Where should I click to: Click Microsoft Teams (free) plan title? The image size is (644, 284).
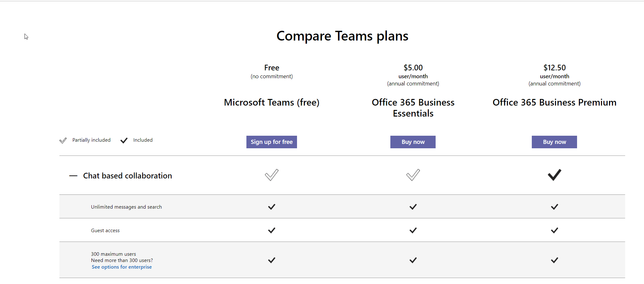[x=272, y=102]
